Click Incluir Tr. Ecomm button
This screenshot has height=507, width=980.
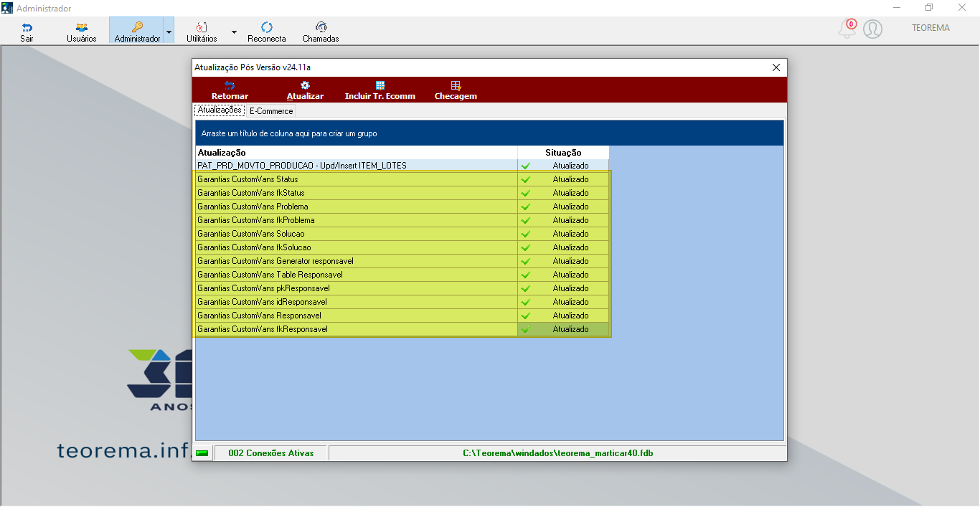point(380,90)
